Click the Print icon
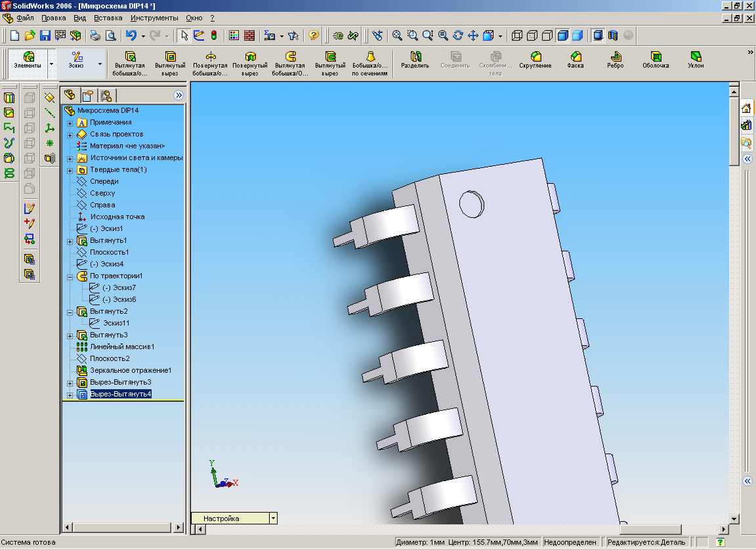The width and height of the screenshot is (756, 550). [95, 35]
